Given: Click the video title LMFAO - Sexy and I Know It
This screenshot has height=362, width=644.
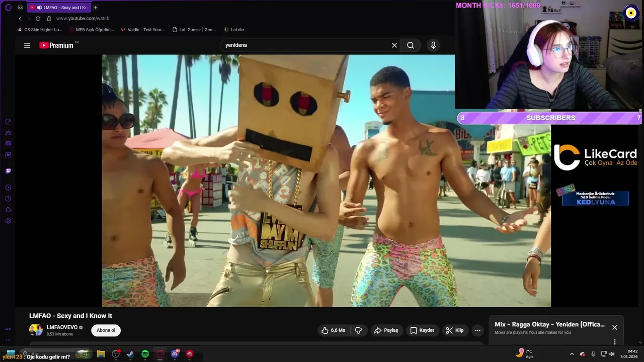Looking at the screenshot, I should (x=70, y=316).
